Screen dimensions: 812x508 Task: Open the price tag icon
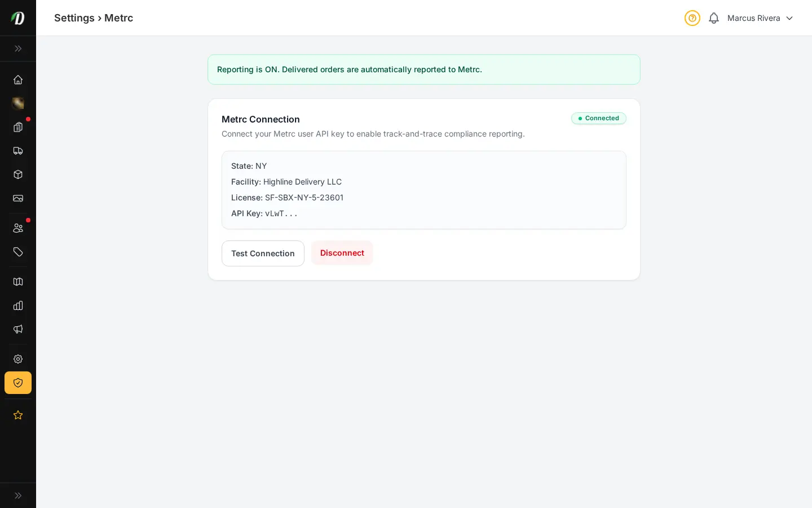pyautogui.click(x=18, y=252)
